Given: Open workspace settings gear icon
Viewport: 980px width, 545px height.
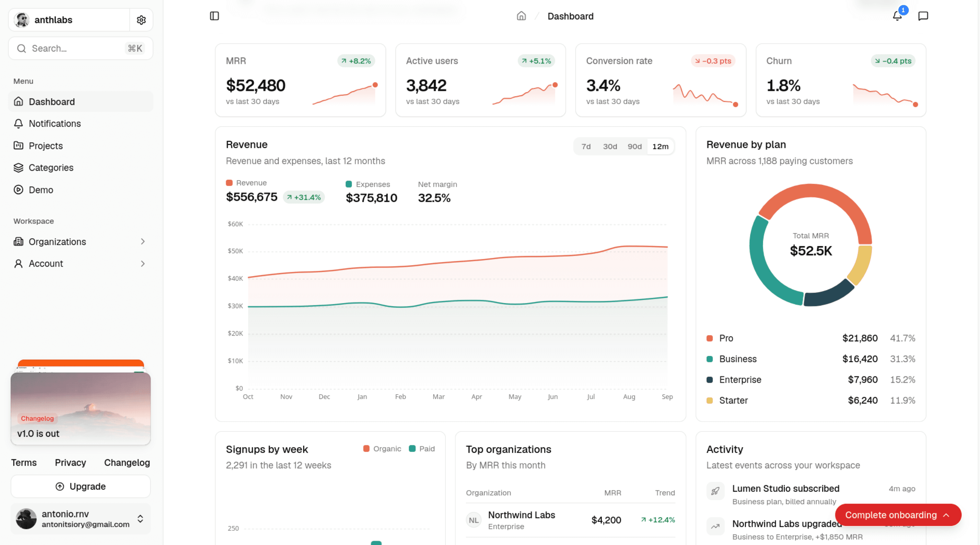Looking at the screenshot, I should click(141, 20).
